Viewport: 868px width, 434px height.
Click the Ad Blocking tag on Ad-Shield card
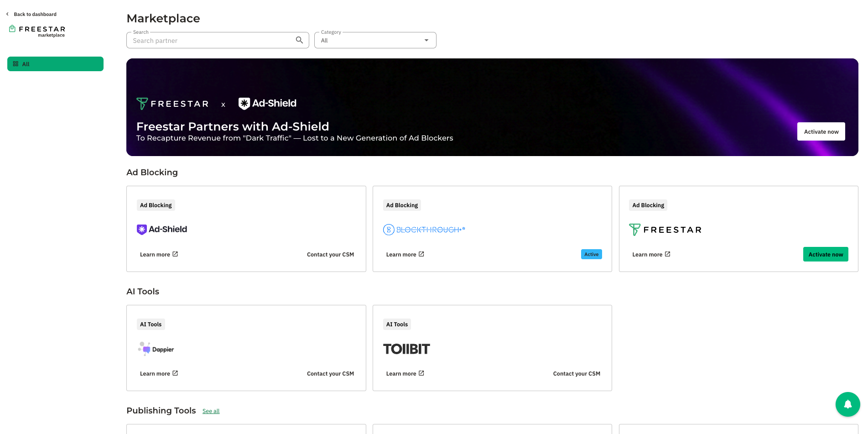click(156, 205)
